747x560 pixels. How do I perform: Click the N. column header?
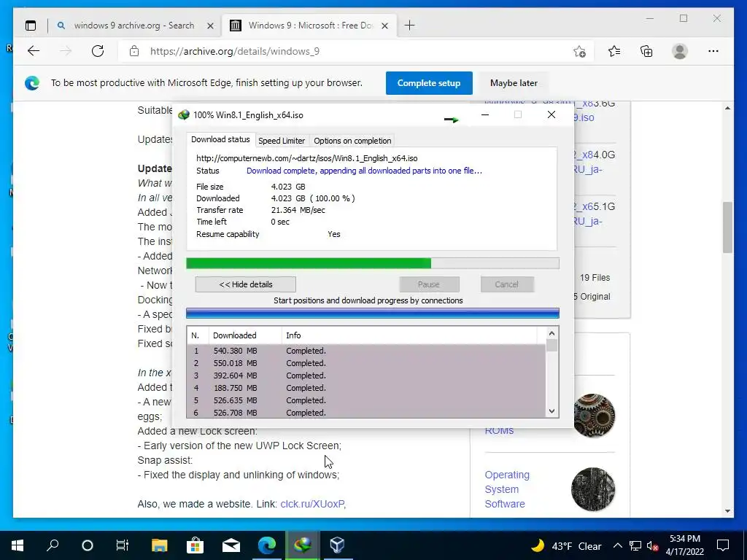[x=198, y=335]
